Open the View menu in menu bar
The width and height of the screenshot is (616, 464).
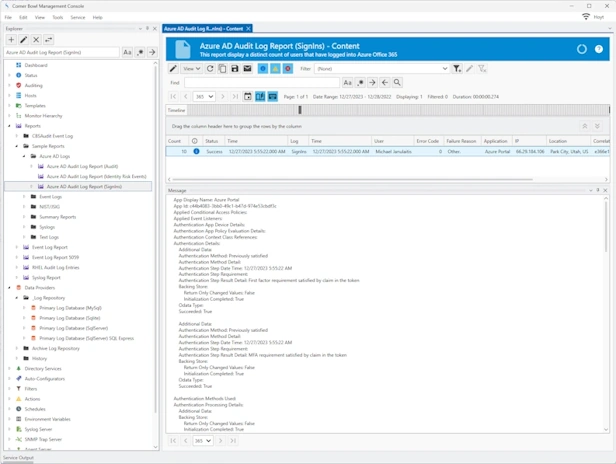(x=40, y=17)
